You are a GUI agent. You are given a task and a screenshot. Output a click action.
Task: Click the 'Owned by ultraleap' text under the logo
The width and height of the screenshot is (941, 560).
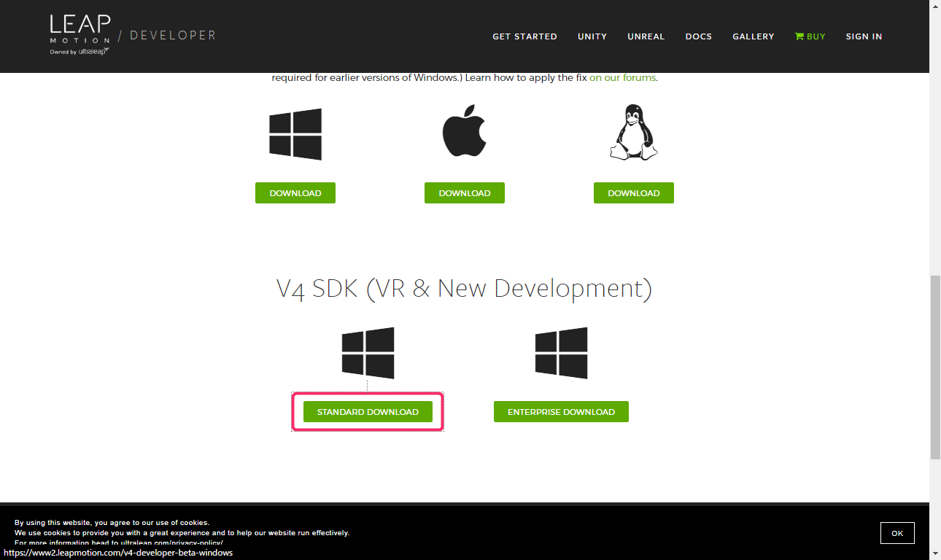click(x=79, y=52)
